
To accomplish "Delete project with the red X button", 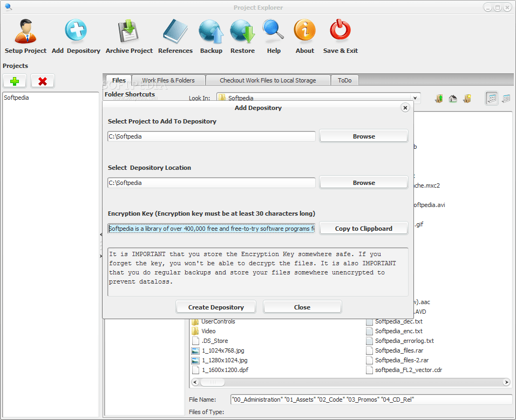I will 43,81.
